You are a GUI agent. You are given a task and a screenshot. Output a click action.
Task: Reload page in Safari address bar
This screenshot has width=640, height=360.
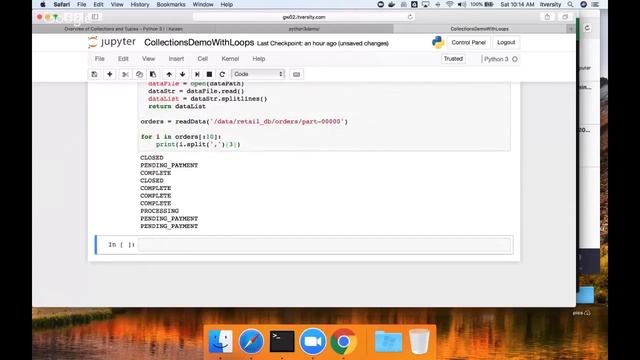(410, 17)
